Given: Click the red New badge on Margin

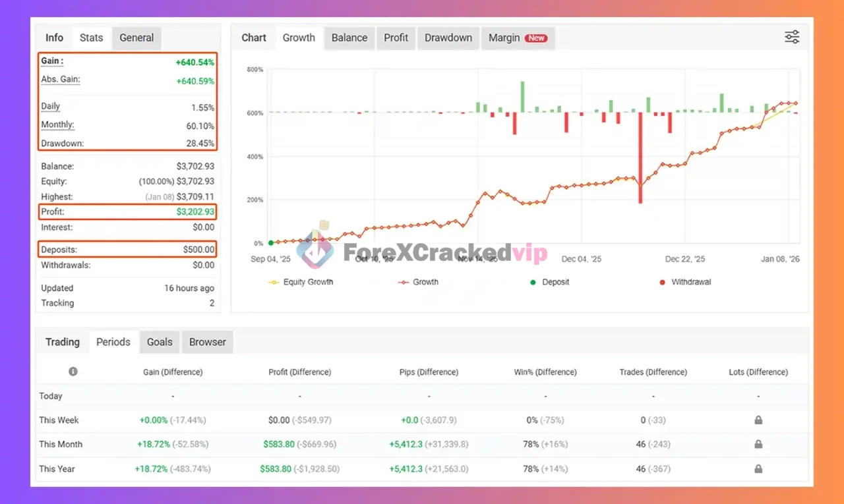Looking at the screenshot, I should point(536,38).
